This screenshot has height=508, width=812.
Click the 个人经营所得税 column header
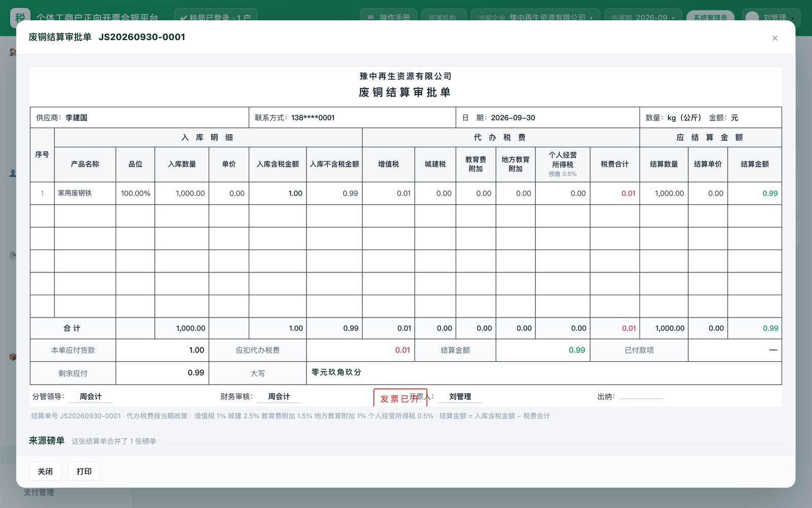click(563, 164)
